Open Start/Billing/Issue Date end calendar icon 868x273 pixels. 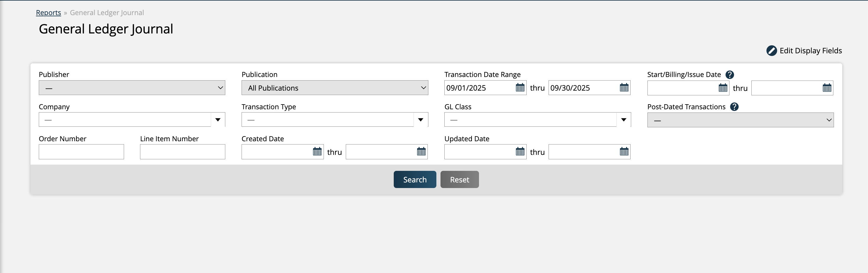pyautogui.click(x=827, y=88)
